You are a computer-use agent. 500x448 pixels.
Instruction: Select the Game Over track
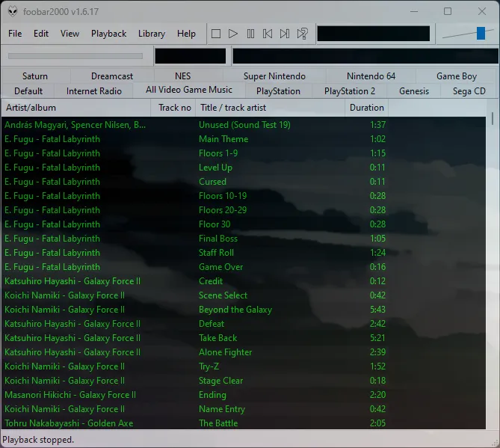click(244, 267)
